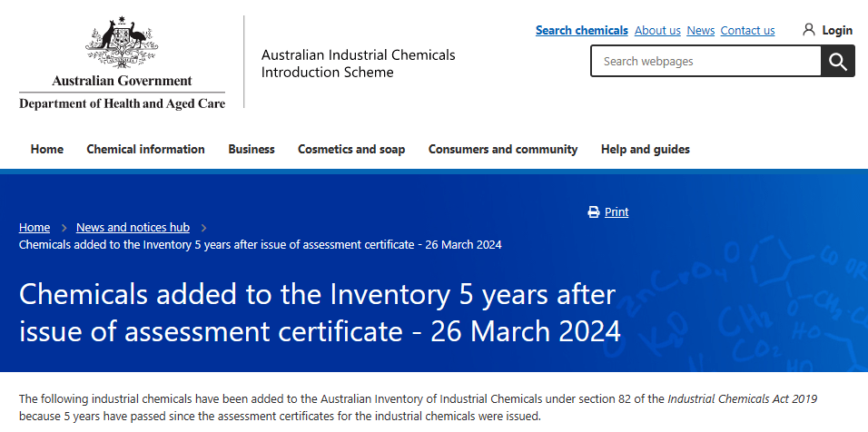Visit the About us link
Viewport: 868px width, 432px height.
tap(657, 31)
